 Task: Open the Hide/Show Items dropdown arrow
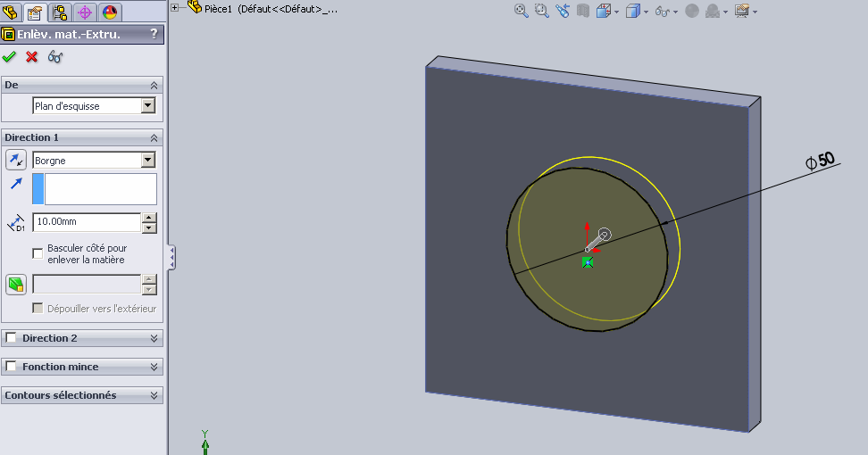tap(675, 12)
